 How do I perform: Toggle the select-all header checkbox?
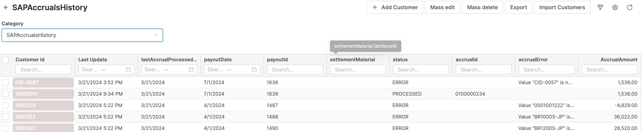pyautogui.click(x=5, y=60)
